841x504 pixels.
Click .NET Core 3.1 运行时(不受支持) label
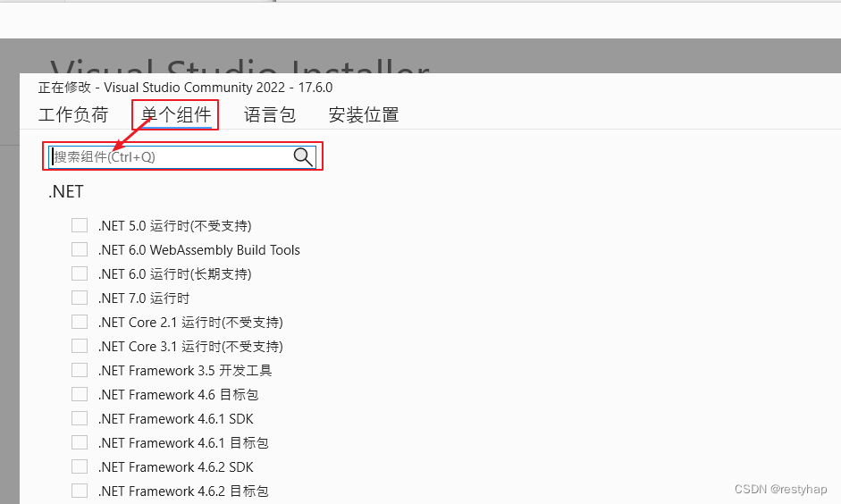coord(190,347)
